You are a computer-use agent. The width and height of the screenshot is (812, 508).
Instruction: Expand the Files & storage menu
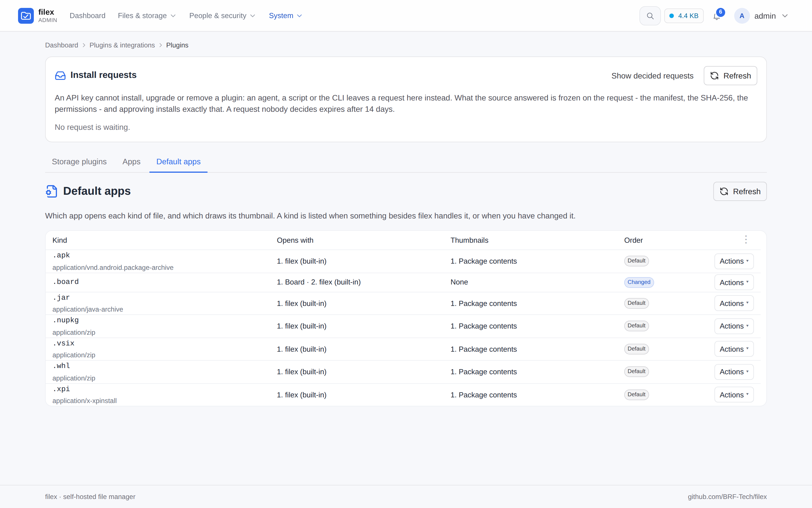tap(147, 16)
